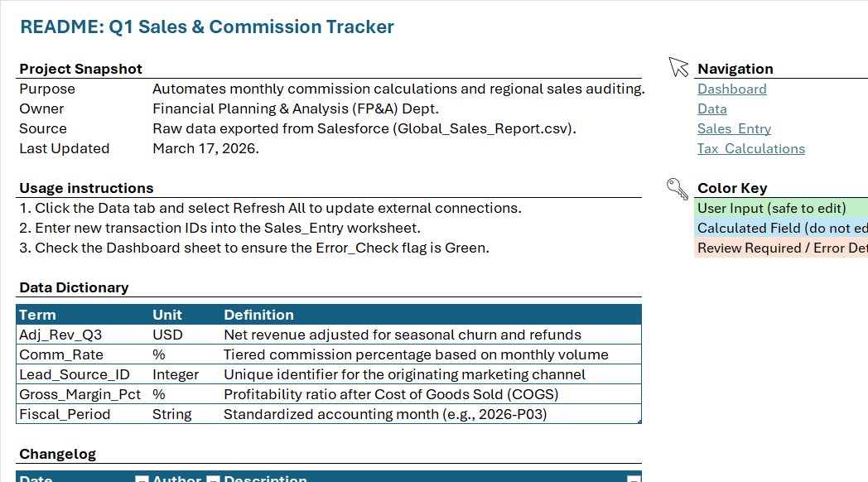868x482 pixels.
Task: Select the orange Review Required color cell
Action: (781, 248)
